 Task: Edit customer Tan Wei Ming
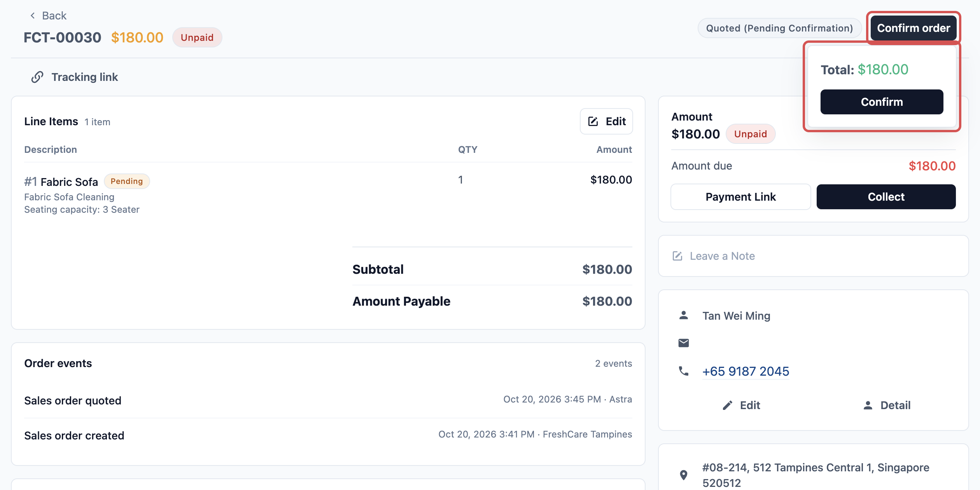pyautogui.click(x=741, y=405)
